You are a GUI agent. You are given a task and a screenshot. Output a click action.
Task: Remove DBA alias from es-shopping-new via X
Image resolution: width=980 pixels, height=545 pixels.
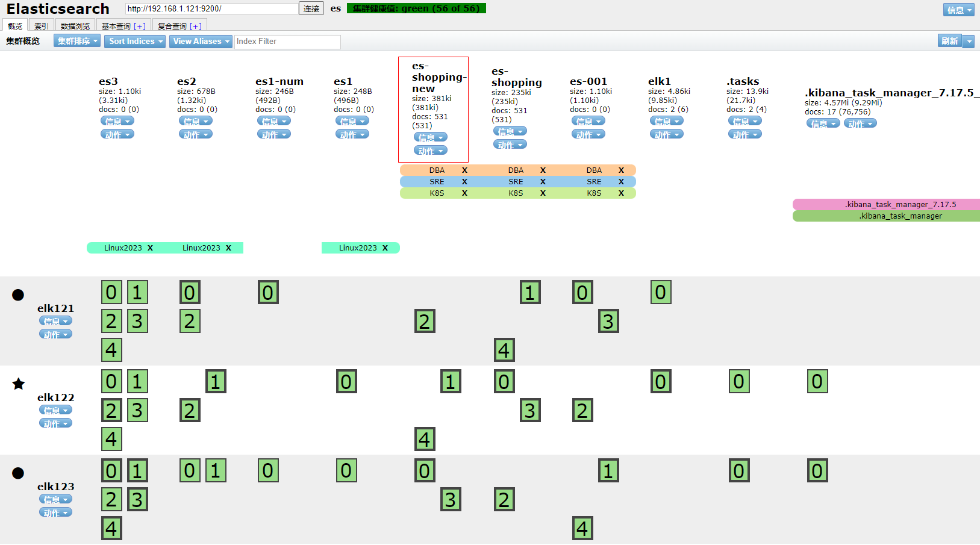pyautogui.click(x=464, y=170)
